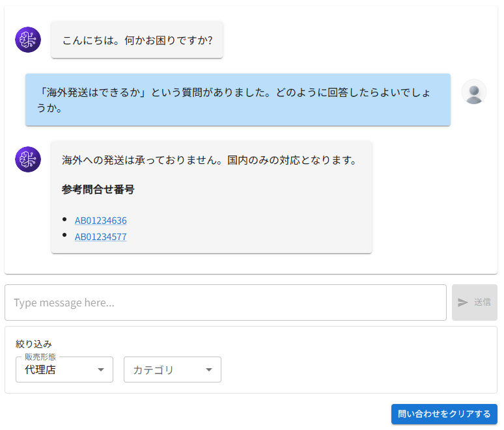Image resolution: width=504 pixels, height=430 pixels.
Task: Open reference inquiry link AB01234577
Action: click(101, 237)
